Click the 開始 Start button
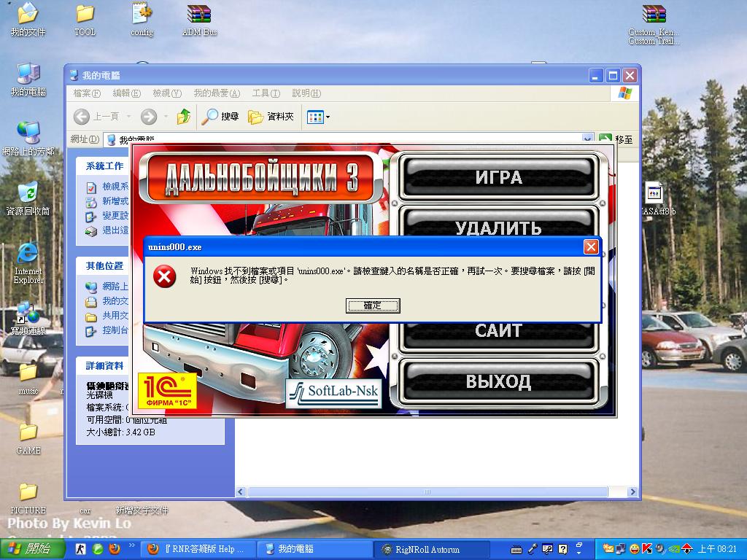The image size is (747, 560). [x=31, y=548]
